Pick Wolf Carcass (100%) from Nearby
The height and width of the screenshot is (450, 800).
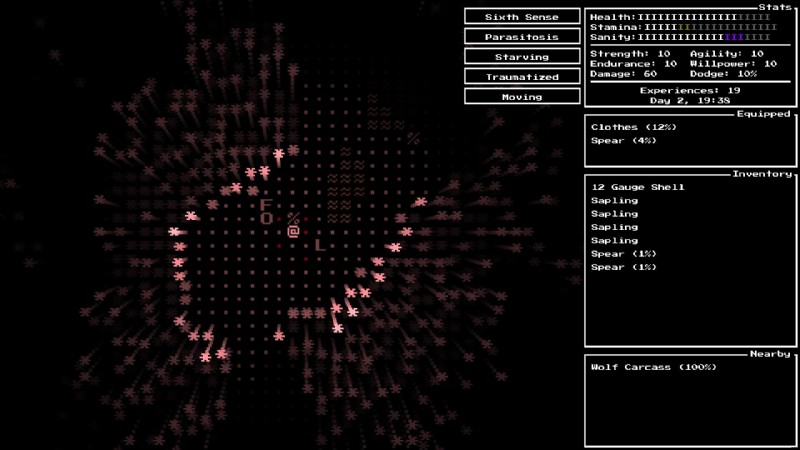[653, 367]
